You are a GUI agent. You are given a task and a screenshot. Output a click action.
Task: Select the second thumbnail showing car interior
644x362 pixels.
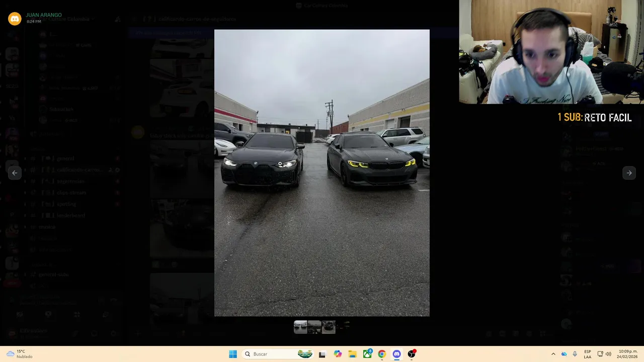click(314, 327)
